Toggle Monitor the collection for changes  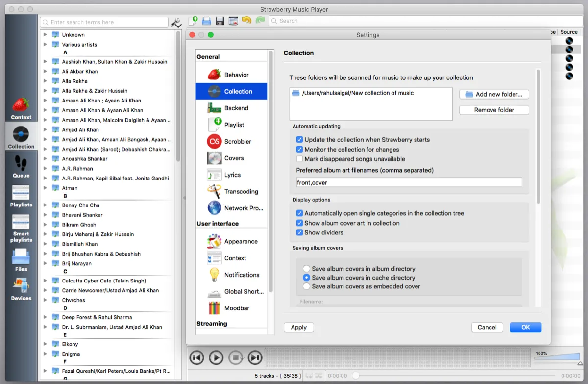tap(299, 150)
